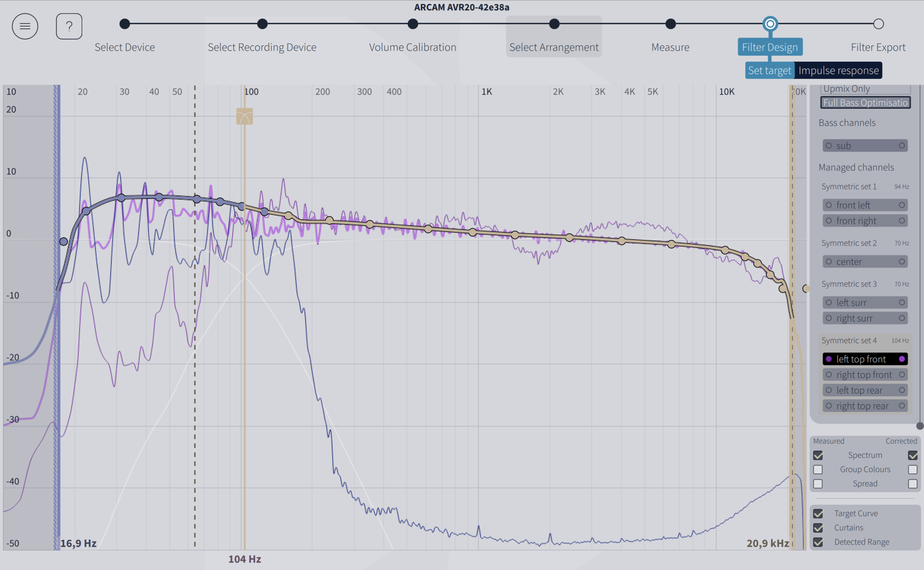The width and height of the screenshot is (924, 570).
Task: Click the Measure step dot
Action: (670, 24)
